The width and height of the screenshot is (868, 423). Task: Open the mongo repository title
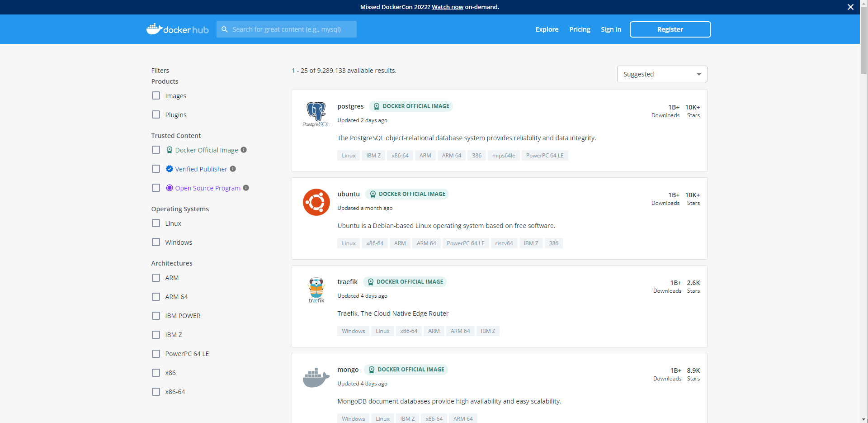click(x=348, y=370)
